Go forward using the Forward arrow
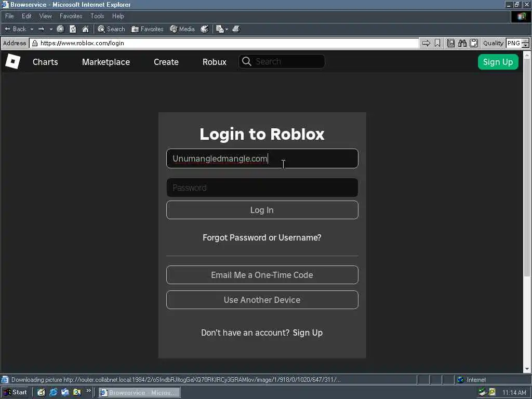Screen dimensions: 532x399 (42, 29)
